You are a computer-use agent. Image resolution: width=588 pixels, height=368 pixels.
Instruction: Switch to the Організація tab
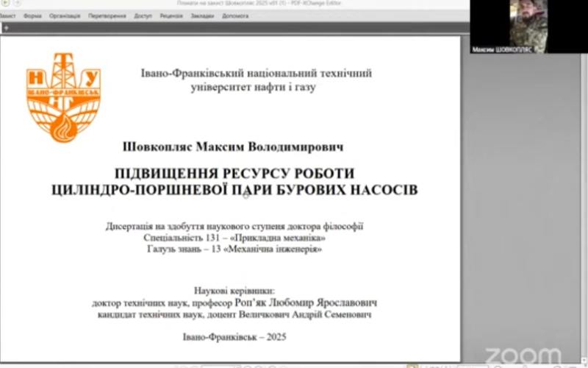pyautogui.click(x=65, y=15)
